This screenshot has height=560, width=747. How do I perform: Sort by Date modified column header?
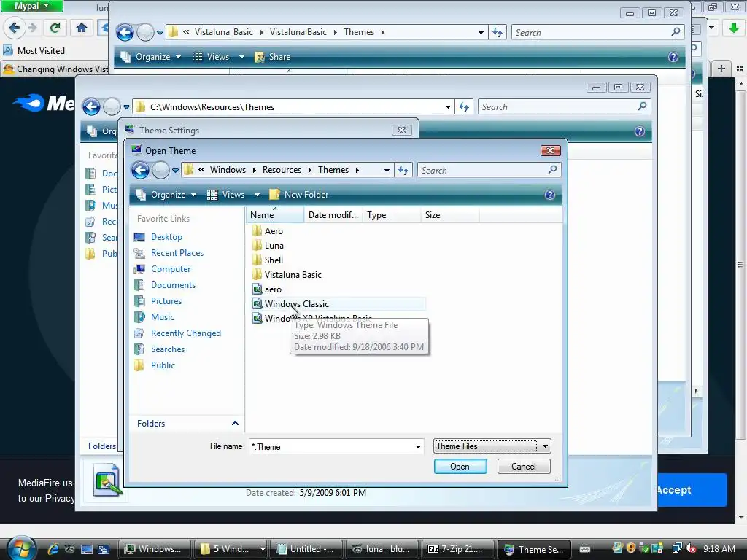[x=333, y=215]
